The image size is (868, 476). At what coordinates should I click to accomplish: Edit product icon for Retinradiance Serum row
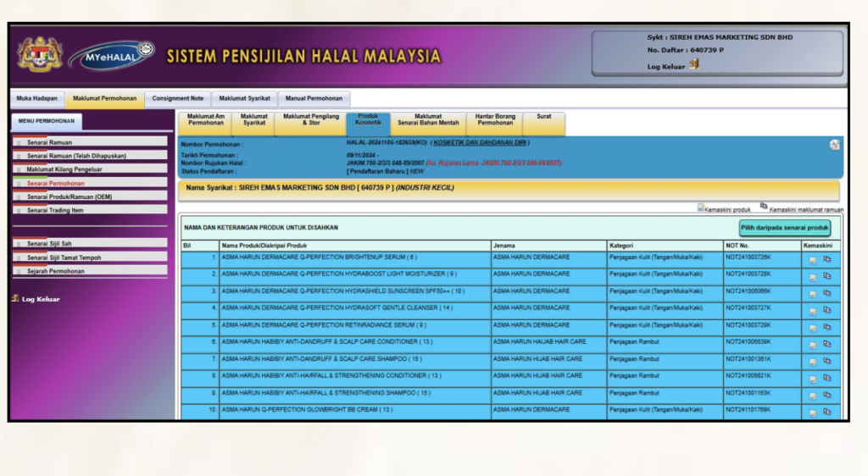point(813,328)
